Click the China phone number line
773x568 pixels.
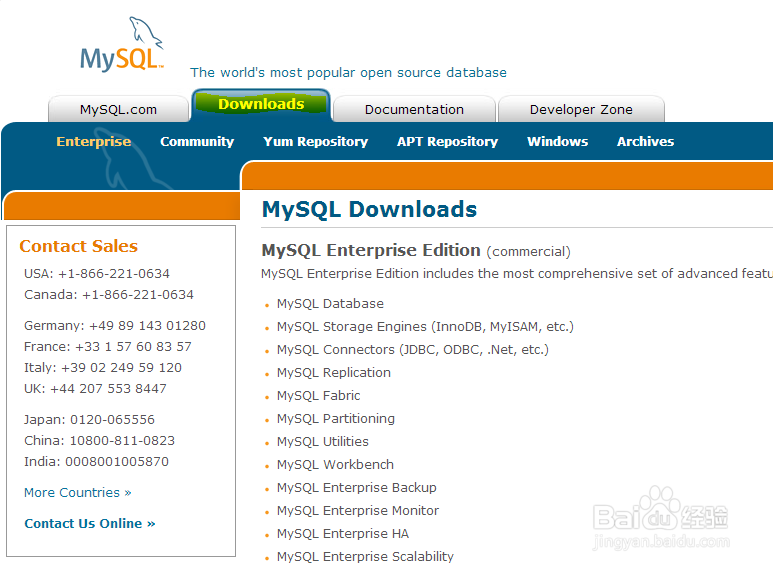tap(100, 441)
